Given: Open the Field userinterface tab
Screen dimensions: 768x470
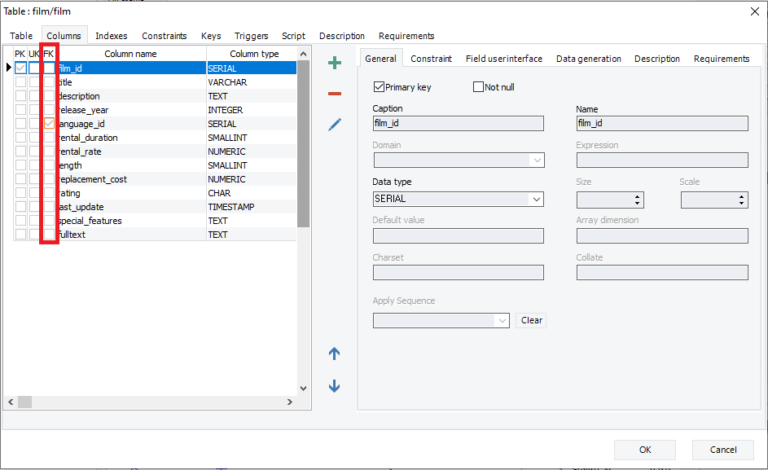Looking at the screenshot, I should click(x=504, y=59).
